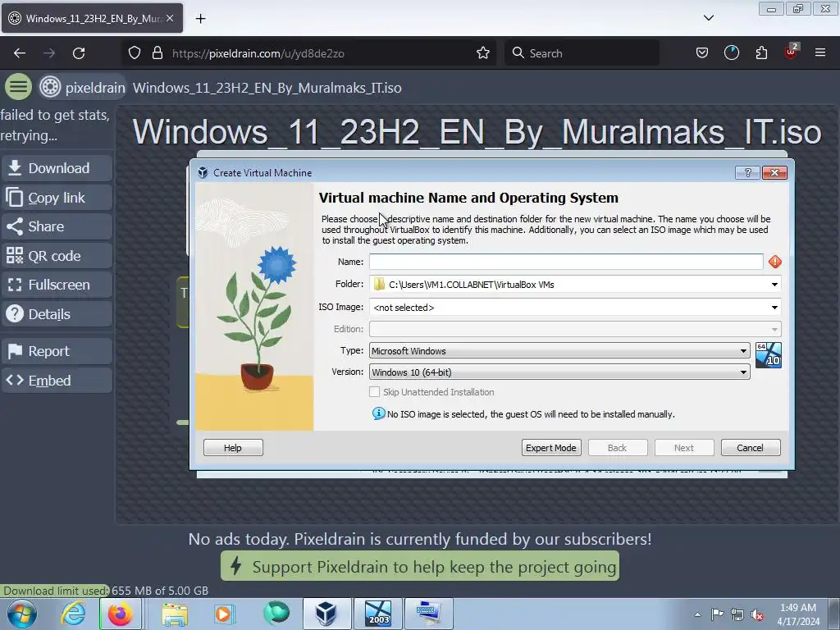Click the Name field error warning icon
This screenshot has height=630, width=840.
click(774, 262)
